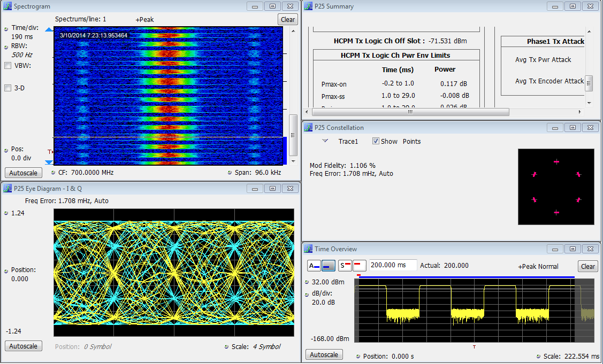Enable the 3-D spectrogram checkbox
This screenshot has height=364, width=603.
8,88
